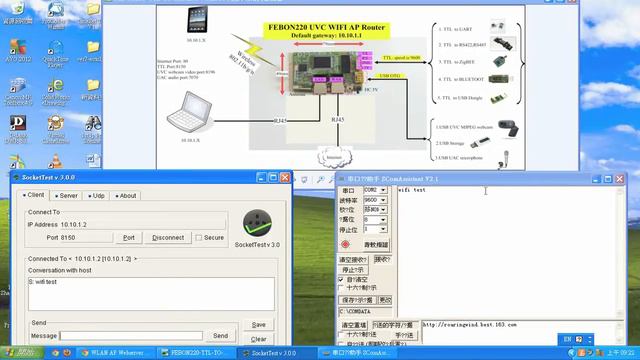Open the yellow folder beside QuickTime Player
This screenshot has height=360, width=640.
93,51
